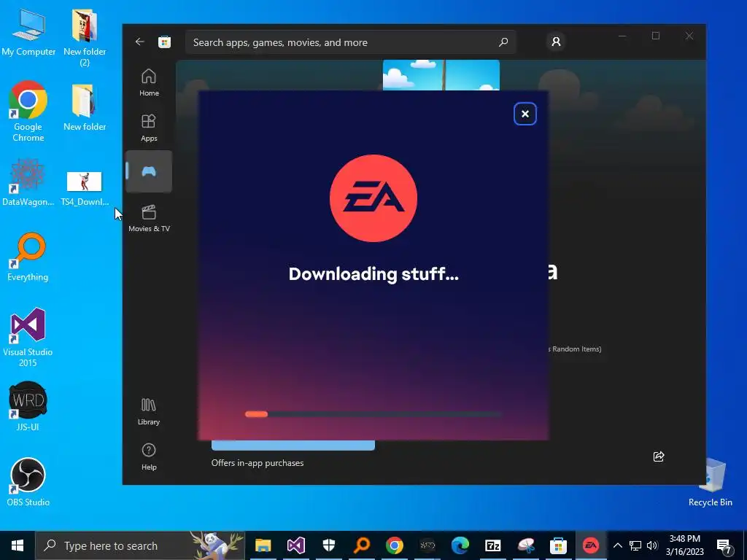This screenshot has width=747, height=560.
Task: Close the EA Downloading stuff dialog
Action: point(525,114)
